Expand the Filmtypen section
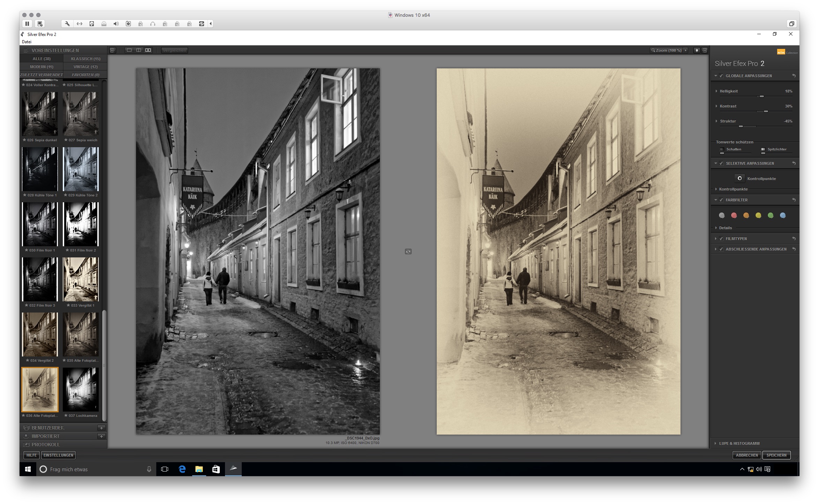This screenshot has height=504, width=819. click(x=716, y=239)
